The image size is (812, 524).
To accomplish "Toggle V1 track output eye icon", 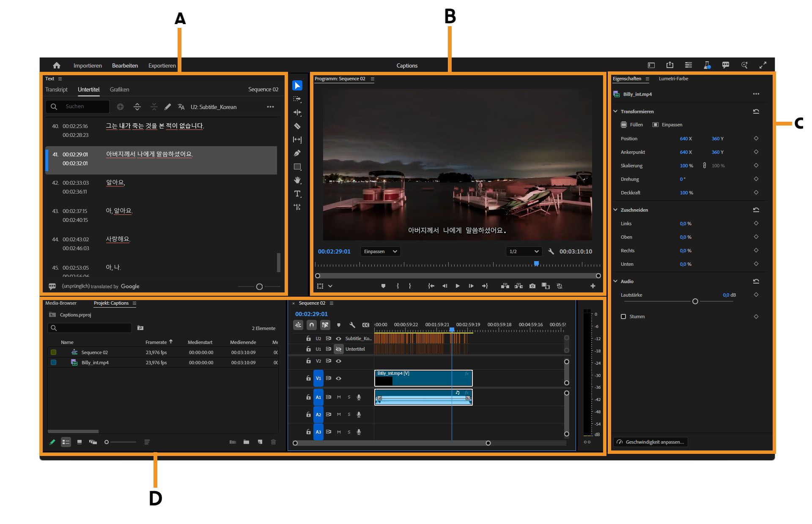I will point(338,378).
